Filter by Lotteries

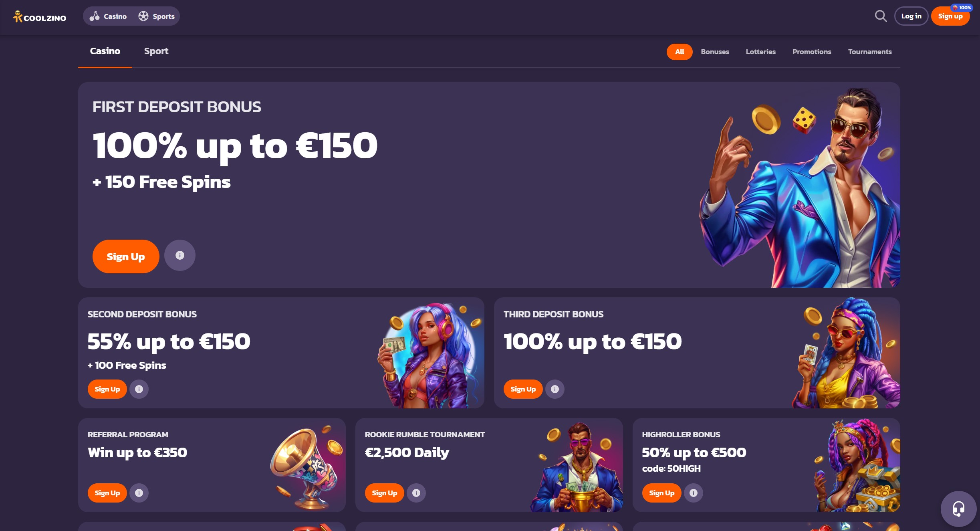click(x=760, y=52)
